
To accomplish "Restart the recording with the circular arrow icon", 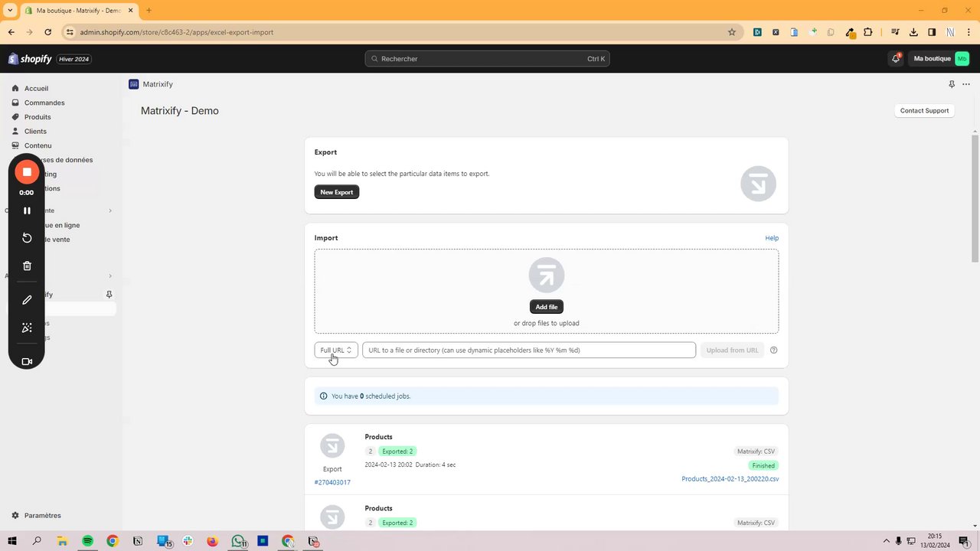I will pos(27,238).
